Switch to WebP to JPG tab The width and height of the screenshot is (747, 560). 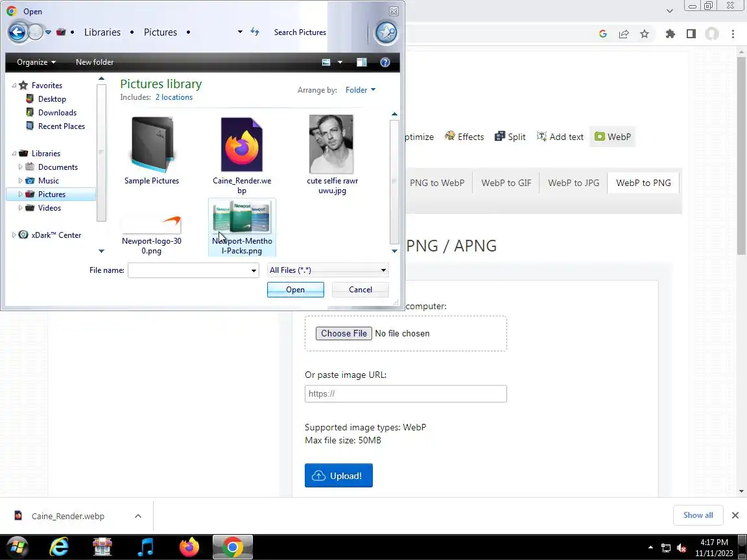574,183
